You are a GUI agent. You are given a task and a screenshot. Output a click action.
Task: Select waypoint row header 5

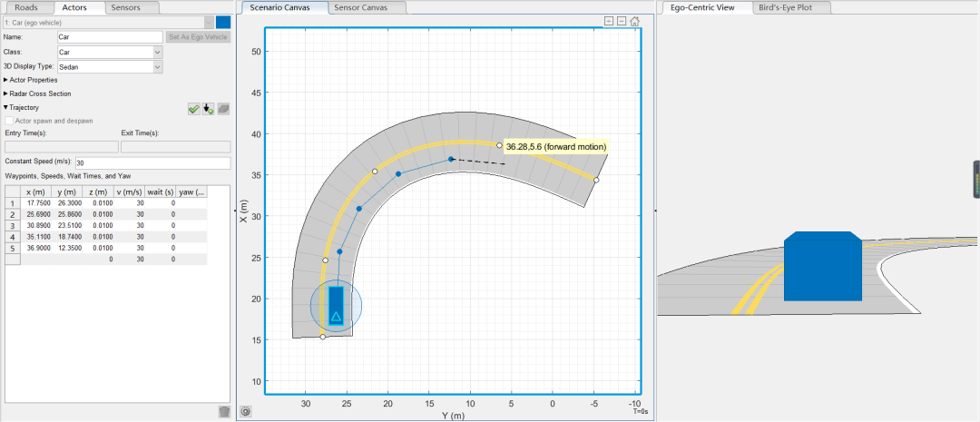(13, 248)
